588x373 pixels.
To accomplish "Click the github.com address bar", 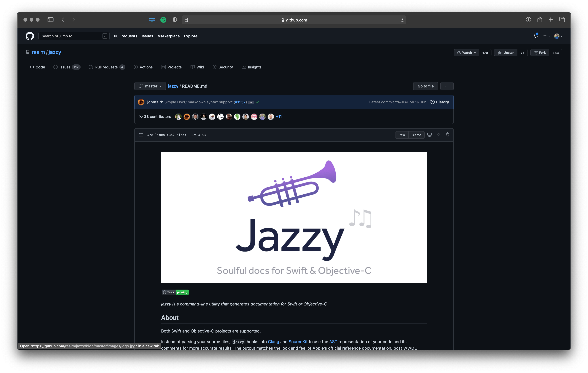I will tap(294, 20).
